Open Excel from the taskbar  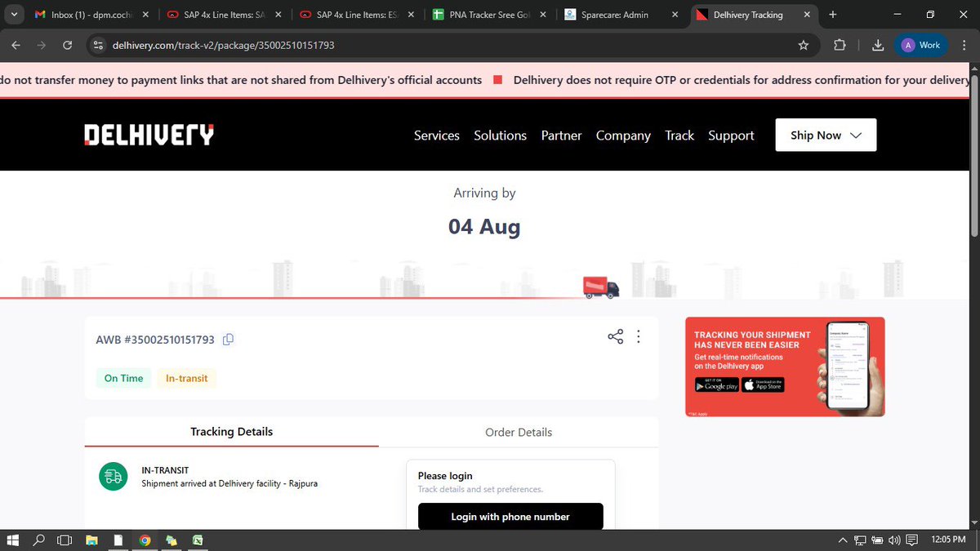198,540
